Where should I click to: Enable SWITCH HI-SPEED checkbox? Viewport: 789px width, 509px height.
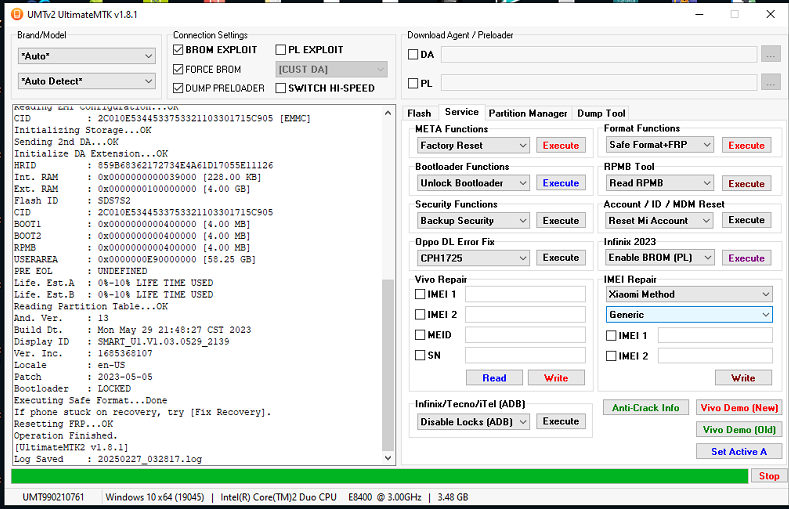[x=280, y=88]
